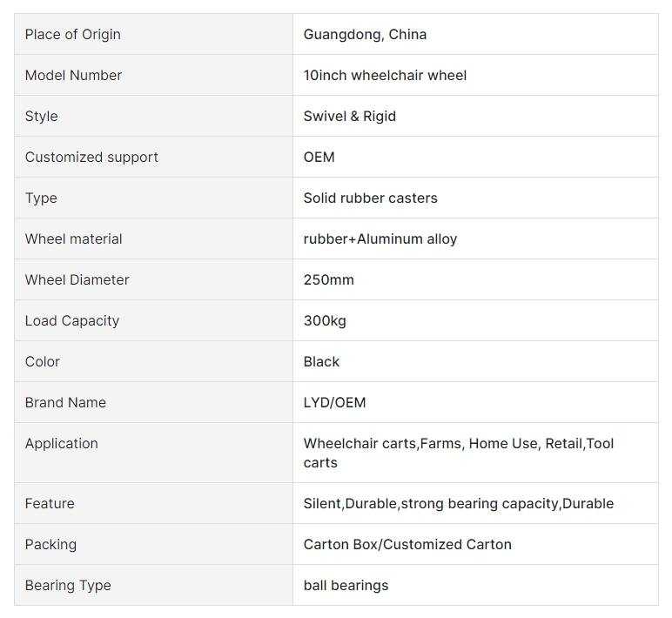This screenshot has height=618, width=672.
Task: Click the Model Number label
Action: coord(73,75)
